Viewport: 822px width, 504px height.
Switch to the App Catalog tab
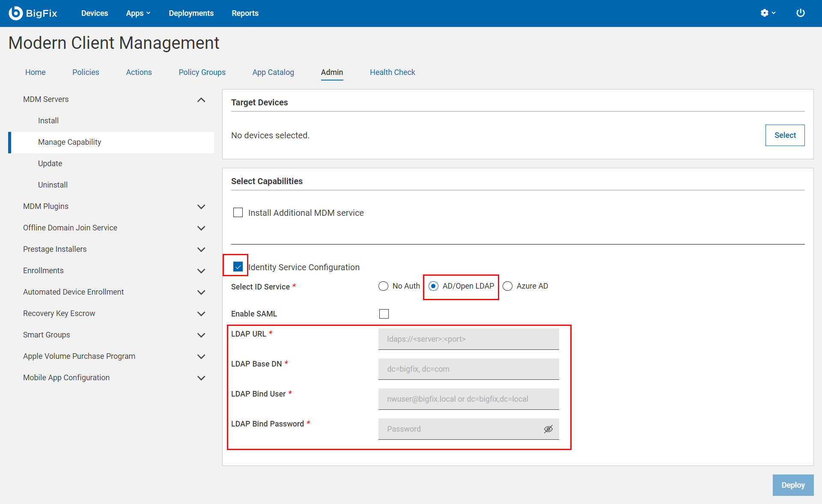[273, 72]
